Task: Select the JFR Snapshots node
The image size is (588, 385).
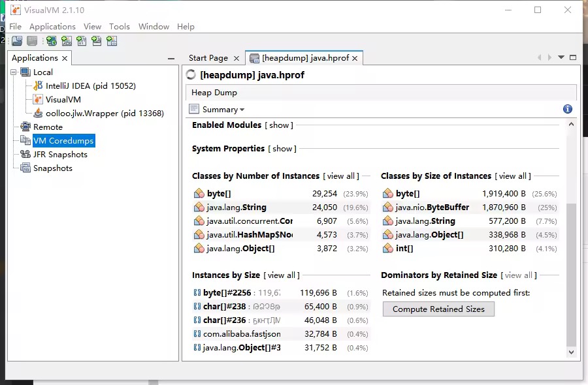Action: 60,154
